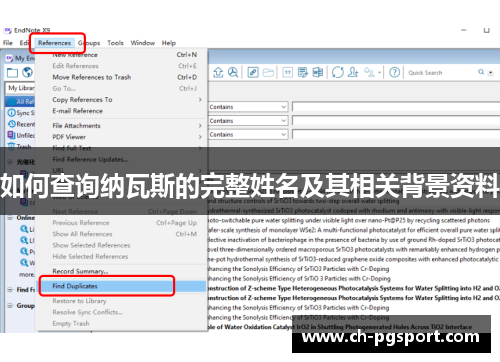Open the Activity Feed dropdown arrow
This screenshot has width=500, height=362.
click(379, 72)
